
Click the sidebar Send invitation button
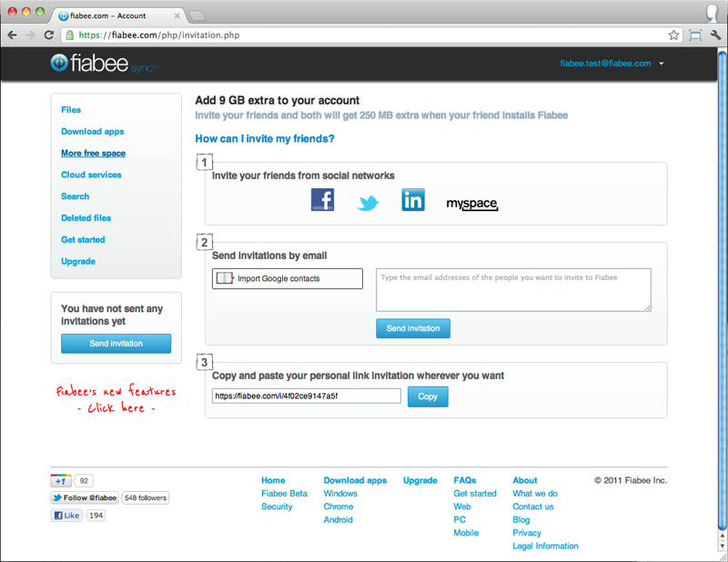coord(116,344)
